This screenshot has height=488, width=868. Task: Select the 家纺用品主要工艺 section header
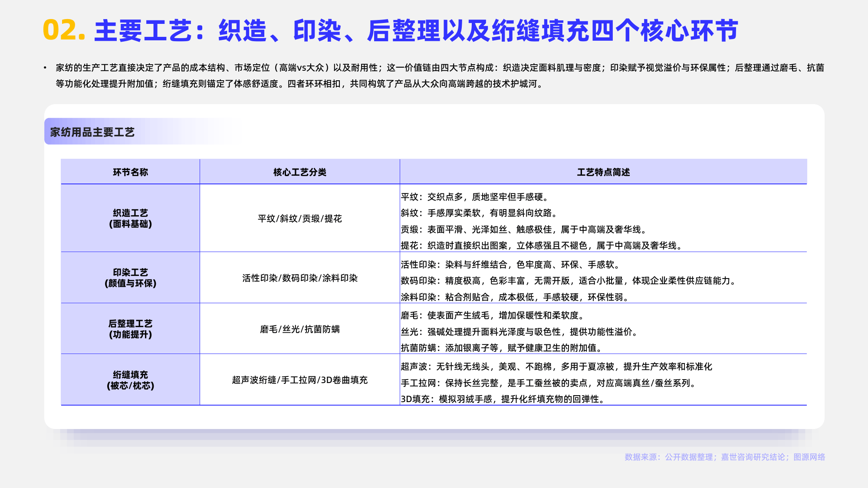pyautogui.click(x=92, y=132)
